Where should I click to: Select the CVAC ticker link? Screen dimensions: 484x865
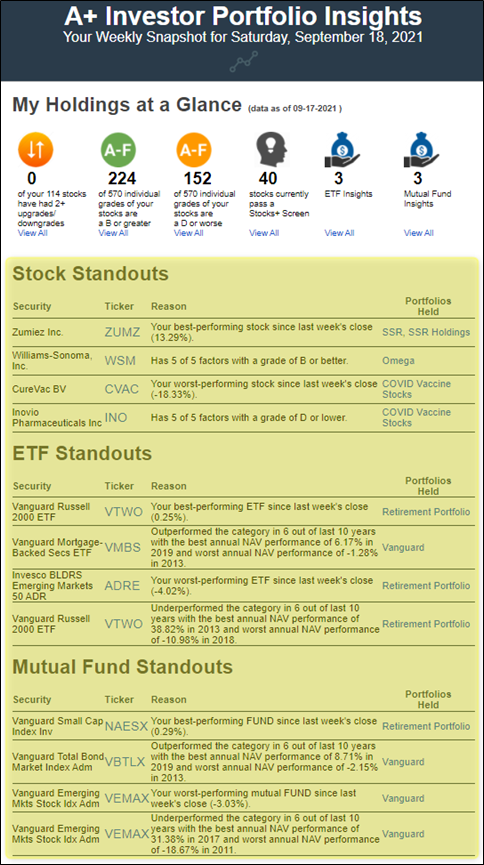click(x=122, y=389)
